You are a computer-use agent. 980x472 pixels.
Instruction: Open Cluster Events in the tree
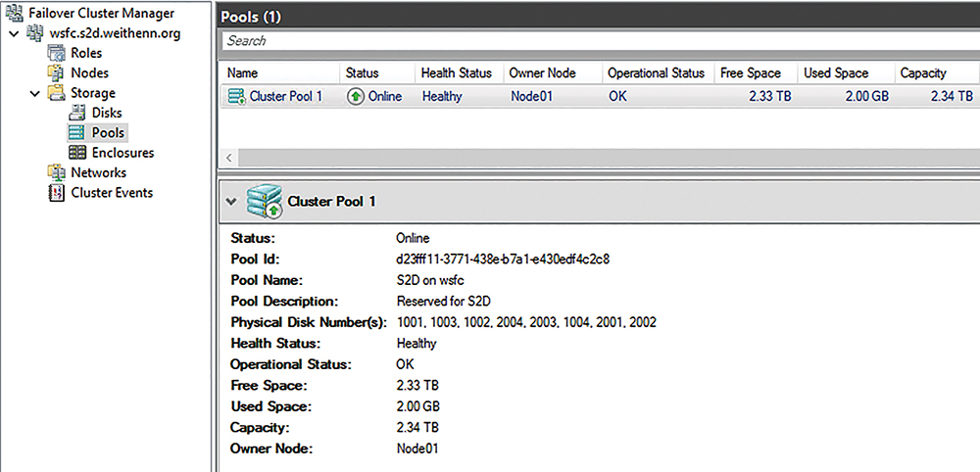[x=112, y=193]
